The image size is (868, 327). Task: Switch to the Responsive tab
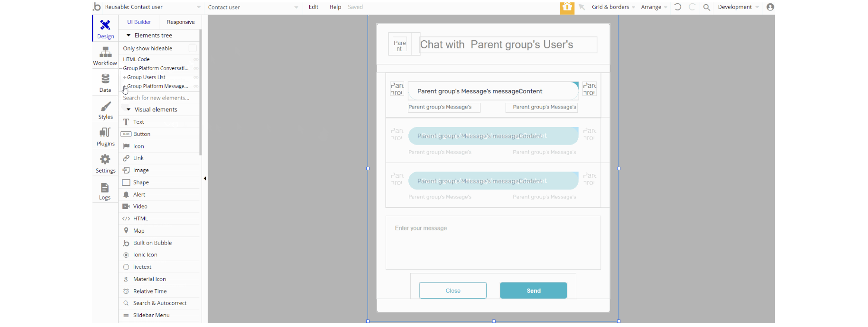180,22
